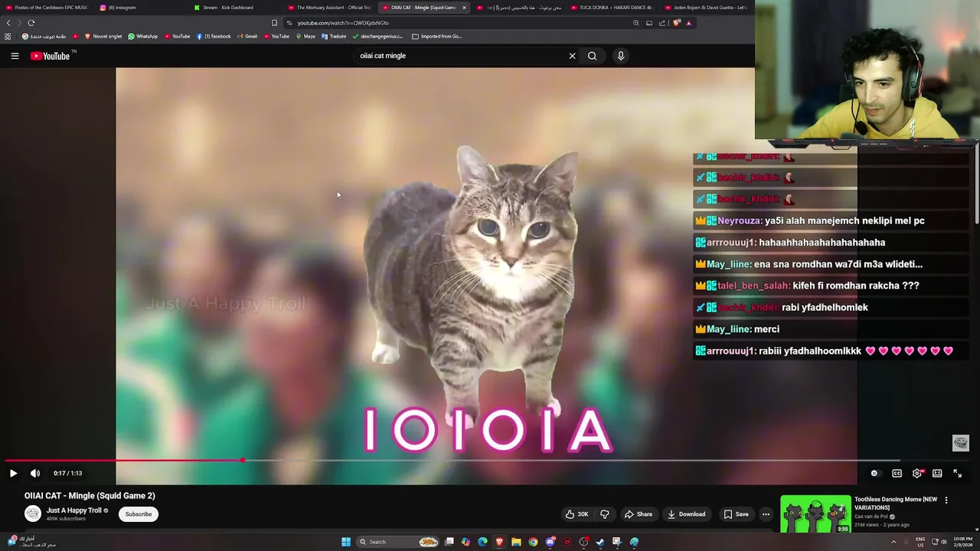Open the Windows Start menu
Screen dimensions: 980x551
(x=346, y=542)
